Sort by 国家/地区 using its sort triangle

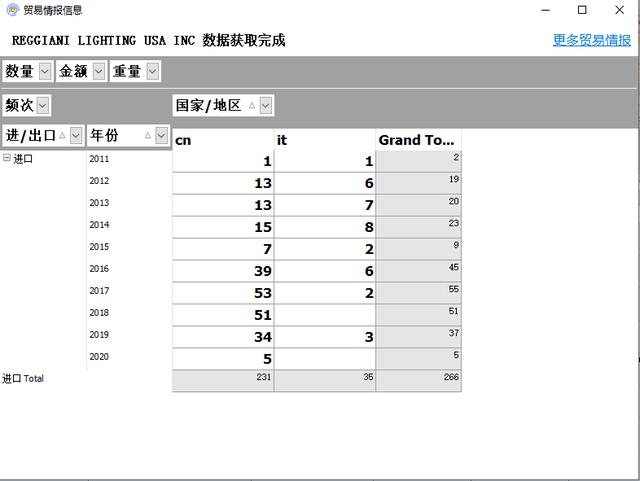tap(252, 106)
